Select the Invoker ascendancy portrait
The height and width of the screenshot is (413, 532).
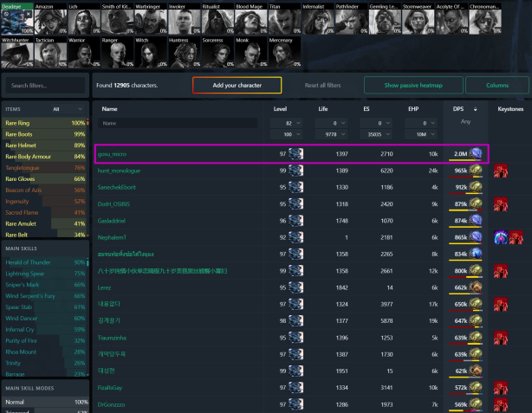pos(185,19)
